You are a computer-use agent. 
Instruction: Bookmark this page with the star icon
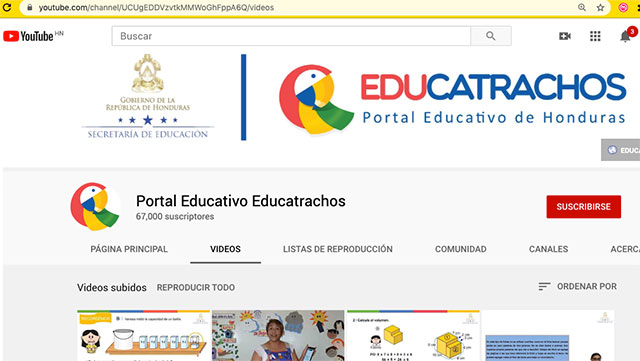(600, 7)
